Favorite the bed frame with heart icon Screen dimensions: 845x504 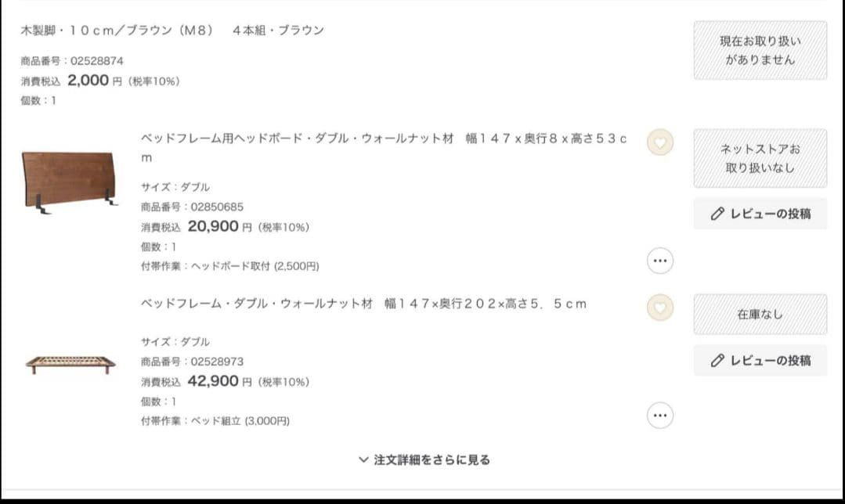[659, 308]
